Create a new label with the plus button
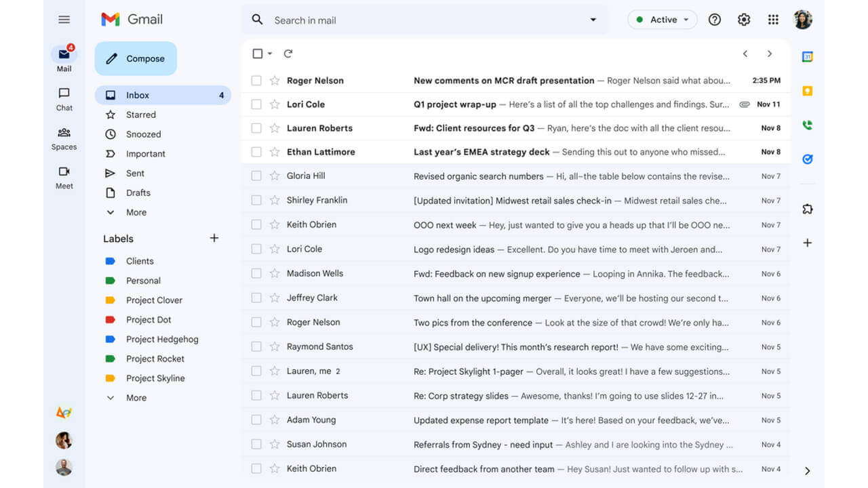The width and height of the screenshot is (868, 488). (x=214, y=238)
